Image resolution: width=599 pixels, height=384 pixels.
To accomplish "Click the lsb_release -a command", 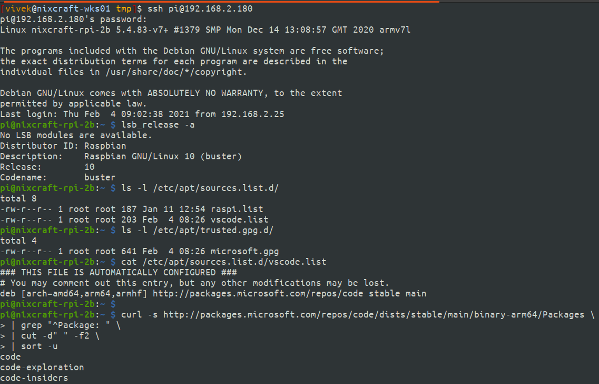I will coord(158,125).
